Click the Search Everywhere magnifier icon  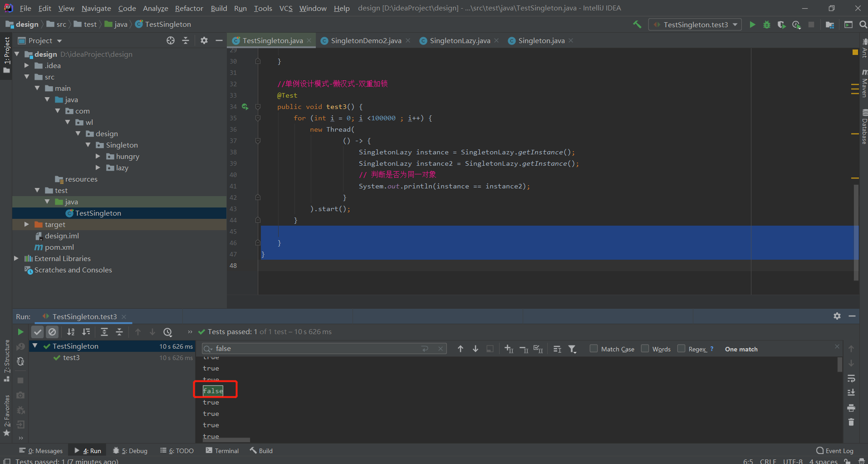[x=863, y=25]
